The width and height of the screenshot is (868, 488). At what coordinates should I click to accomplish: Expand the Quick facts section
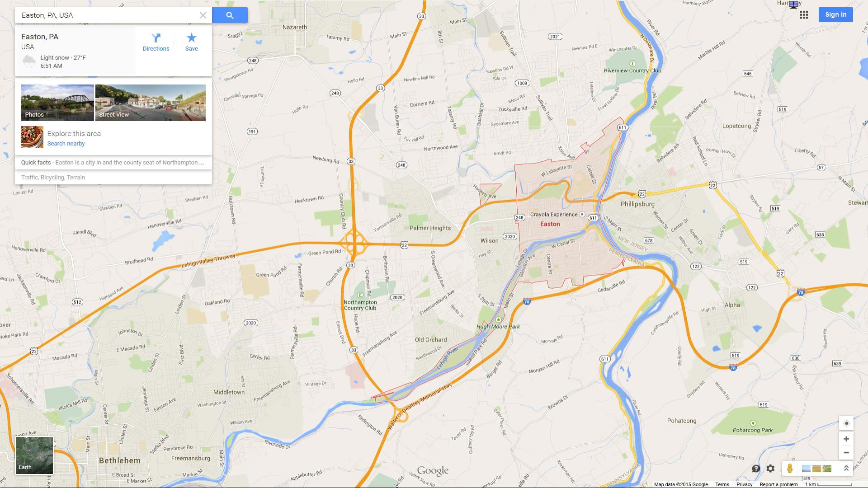pyautogui.click(x=113, y=163)
